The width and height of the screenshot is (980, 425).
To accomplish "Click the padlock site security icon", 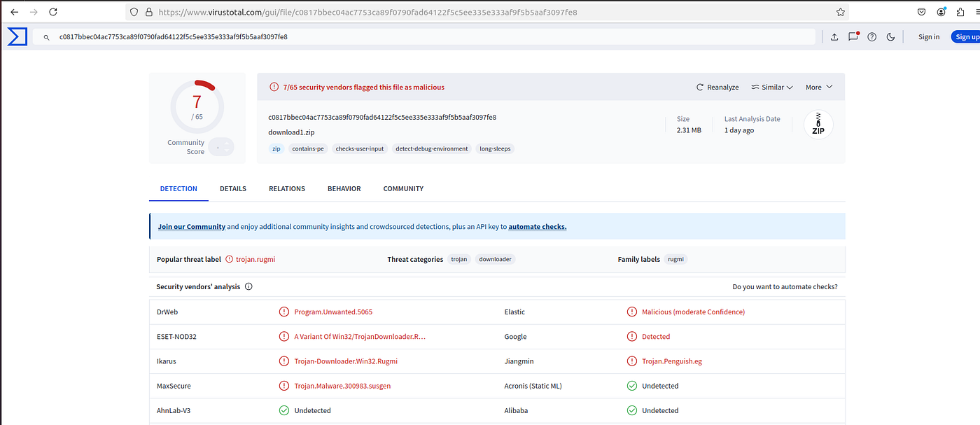I will (x=148, y=12).
